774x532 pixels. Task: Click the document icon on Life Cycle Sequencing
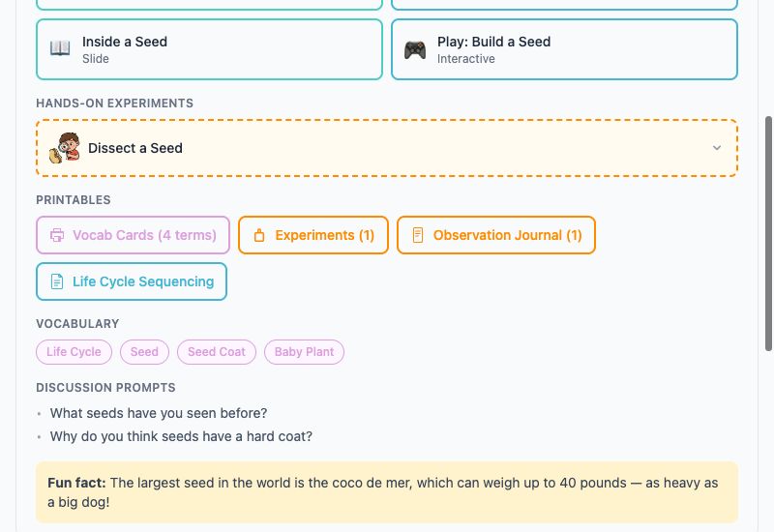coord(57,281)
